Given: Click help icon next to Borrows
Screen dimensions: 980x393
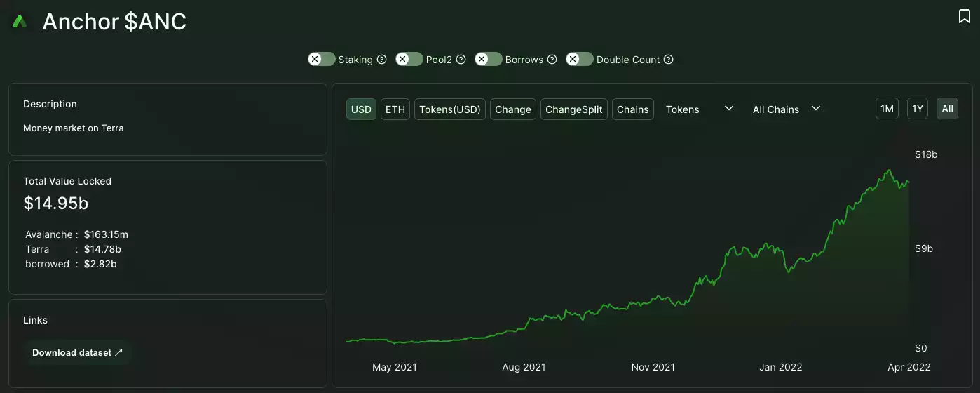Looking at the screenshot, I should point(552,60).
